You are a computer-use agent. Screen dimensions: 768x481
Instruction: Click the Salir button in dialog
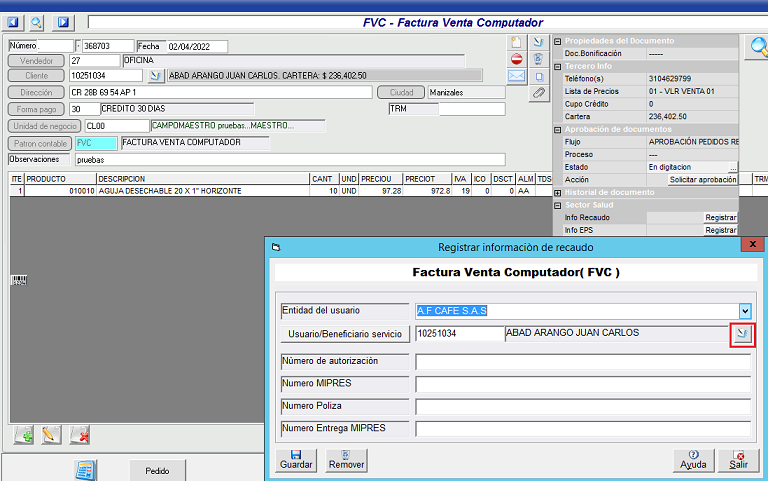[738, 460]
